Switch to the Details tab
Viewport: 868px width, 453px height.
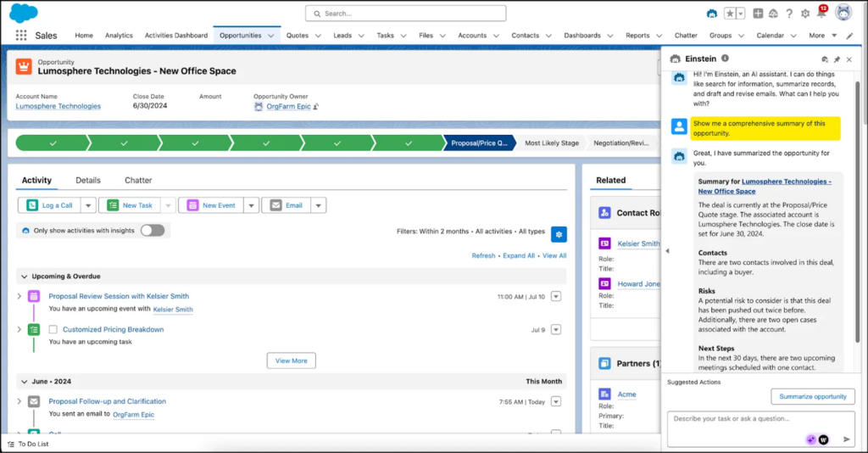tap(88, 181)
